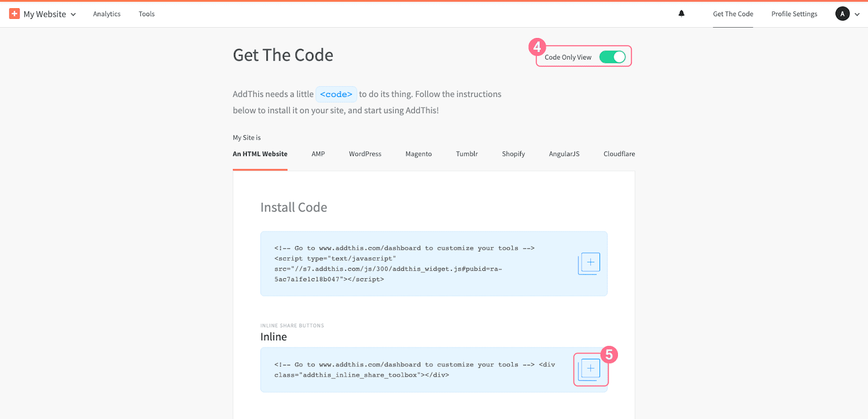868x419 pixels.
Task: Open the notifications bell
Action: coord(681,14)
